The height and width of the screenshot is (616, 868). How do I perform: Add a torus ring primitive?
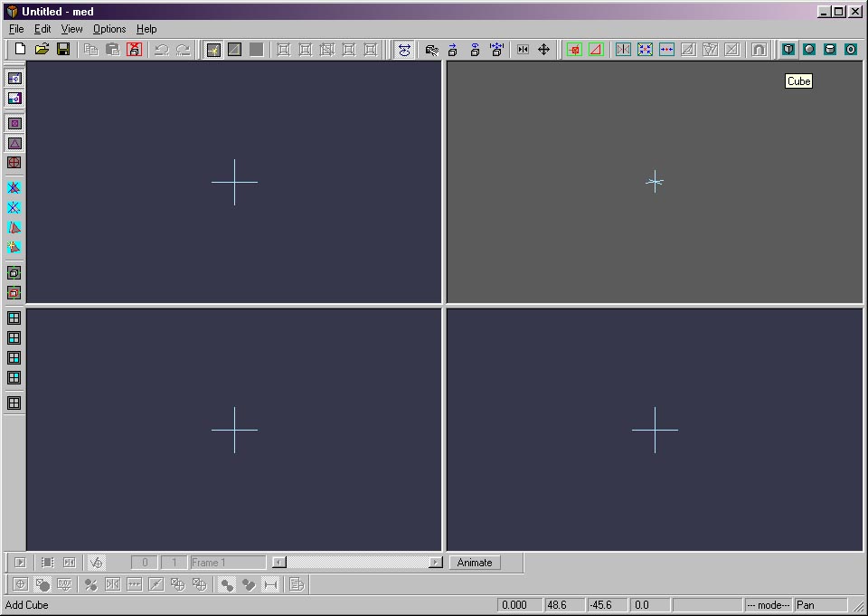851,50
